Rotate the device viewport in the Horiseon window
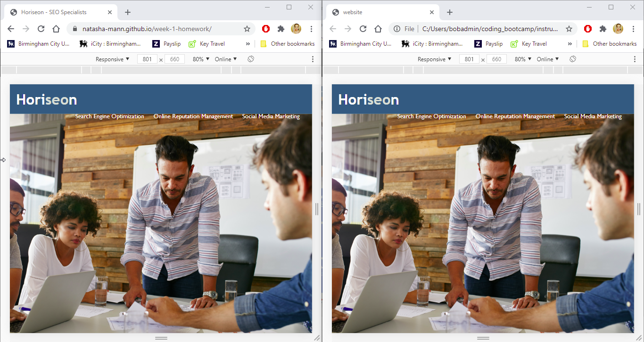Image resolution: width=644 pixels, height=342 pixels. click(251, 59)
